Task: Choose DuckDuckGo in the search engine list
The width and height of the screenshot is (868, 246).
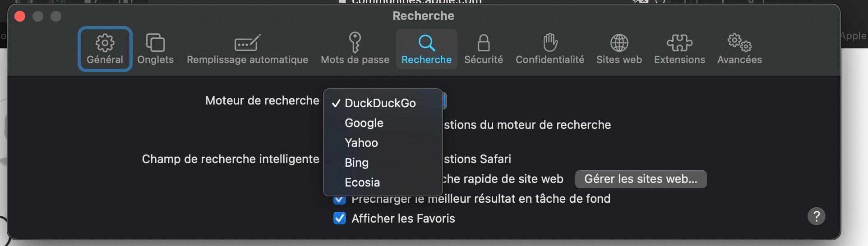Action: coord(380,103)
